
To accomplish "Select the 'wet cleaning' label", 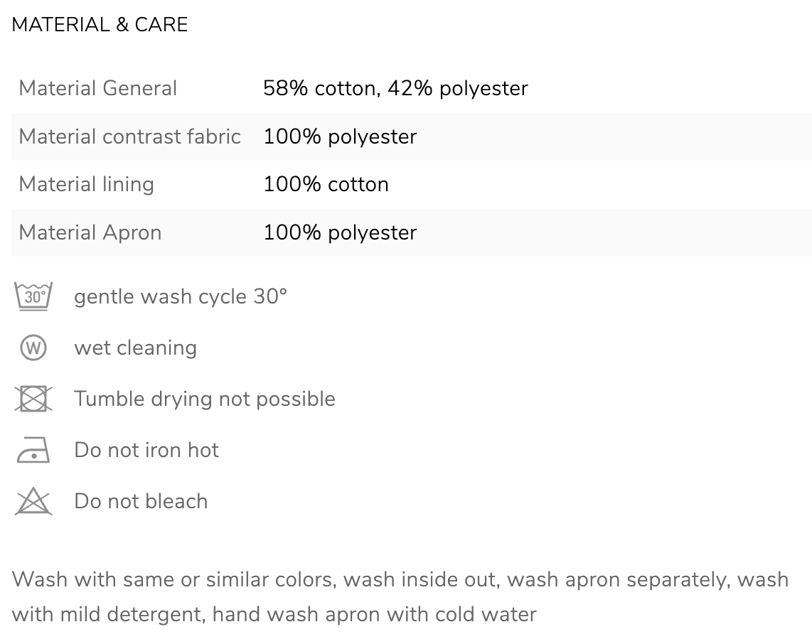I will pyautogui.click(x=135, y=348).
